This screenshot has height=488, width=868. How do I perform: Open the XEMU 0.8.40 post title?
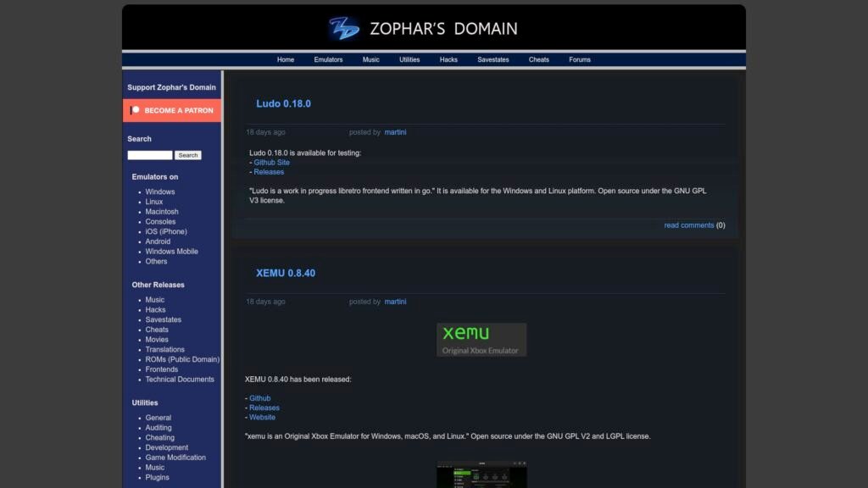pyautogui.click(x=286, y=274)
